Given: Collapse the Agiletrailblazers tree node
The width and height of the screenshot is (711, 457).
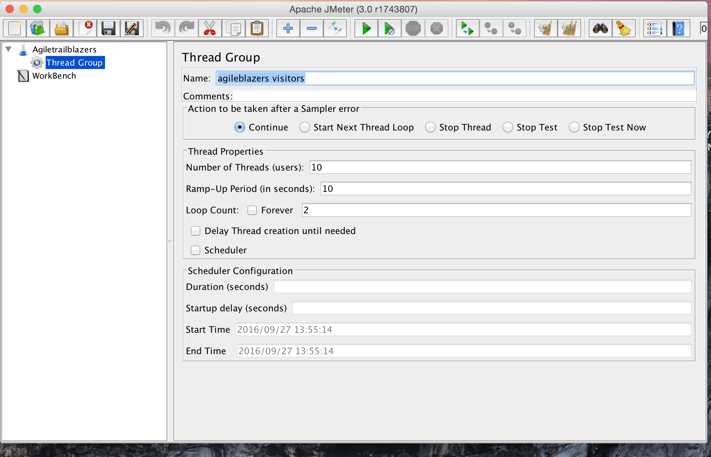Looking at the screenshot, I should (8, 49).
